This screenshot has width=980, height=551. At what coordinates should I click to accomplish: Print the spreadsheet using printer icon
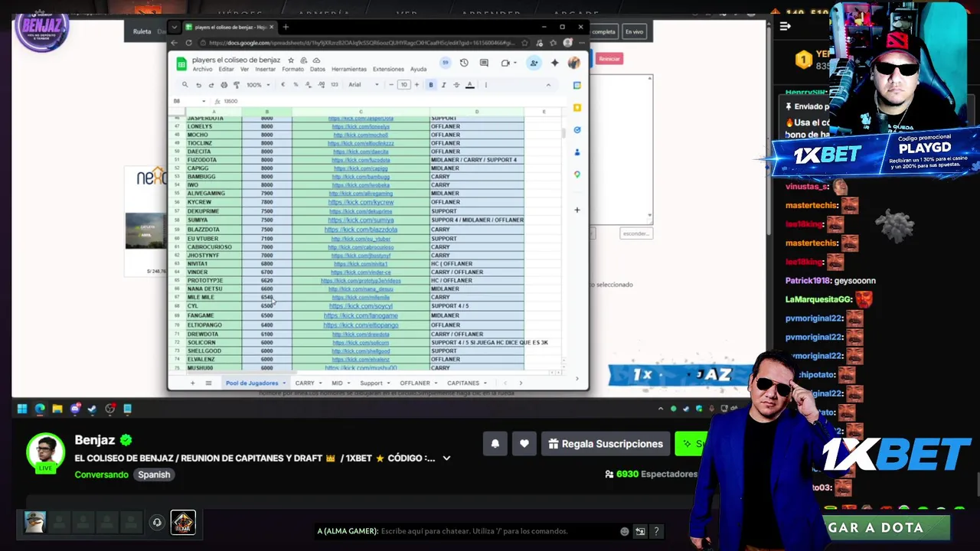coord(224,85)
